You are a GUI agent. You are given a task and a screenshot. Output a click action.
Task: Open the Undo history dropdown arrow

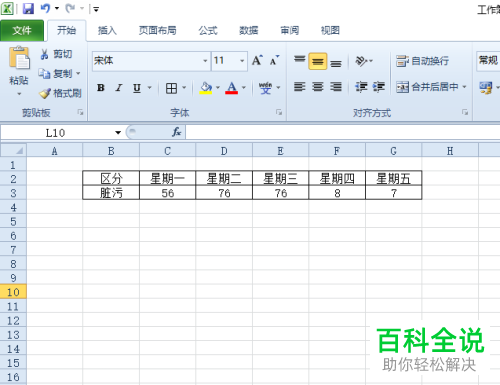pos(57,8)
